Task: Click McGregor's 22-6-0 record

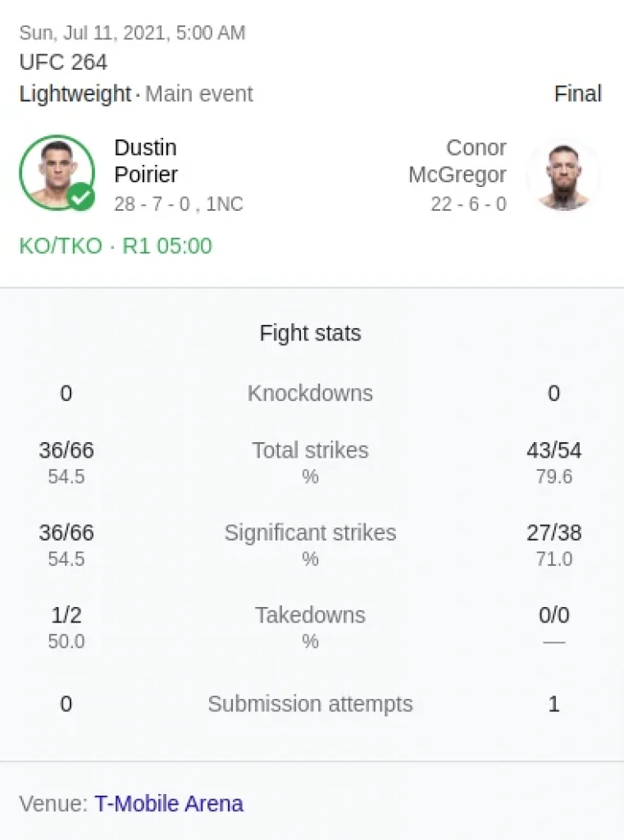Action: 469,203
